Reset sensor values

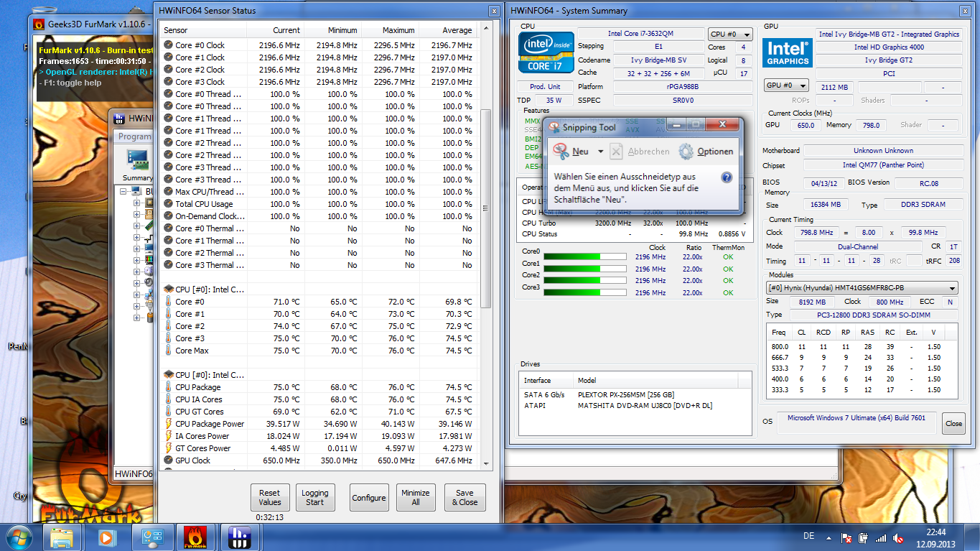(270, 497)
